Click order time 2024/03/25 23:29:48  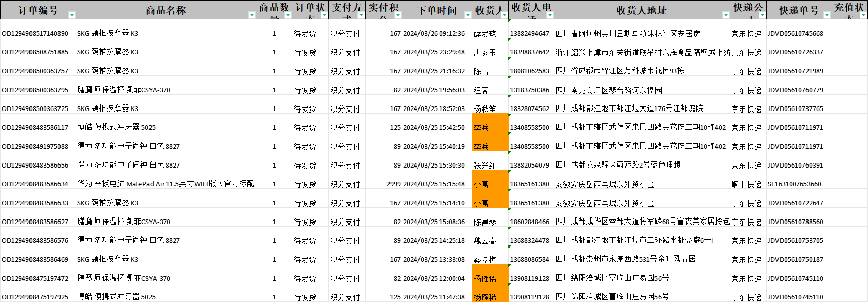[434, 52]
